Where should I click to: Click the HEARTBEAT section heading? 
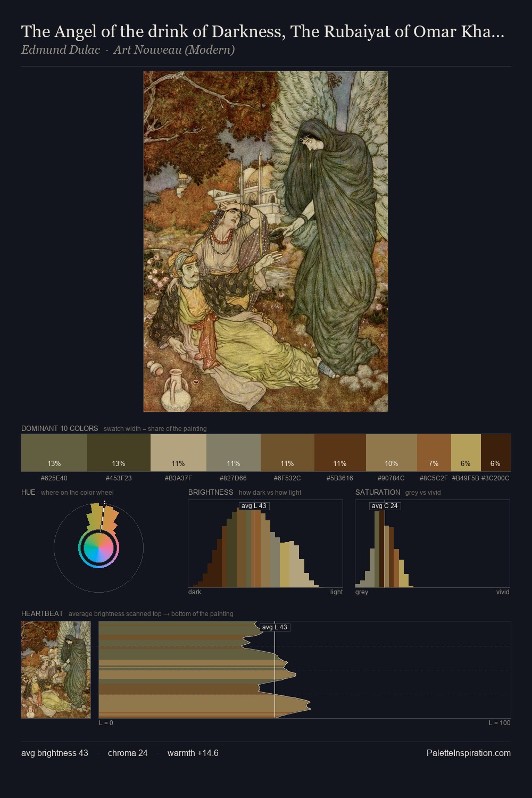42,613
